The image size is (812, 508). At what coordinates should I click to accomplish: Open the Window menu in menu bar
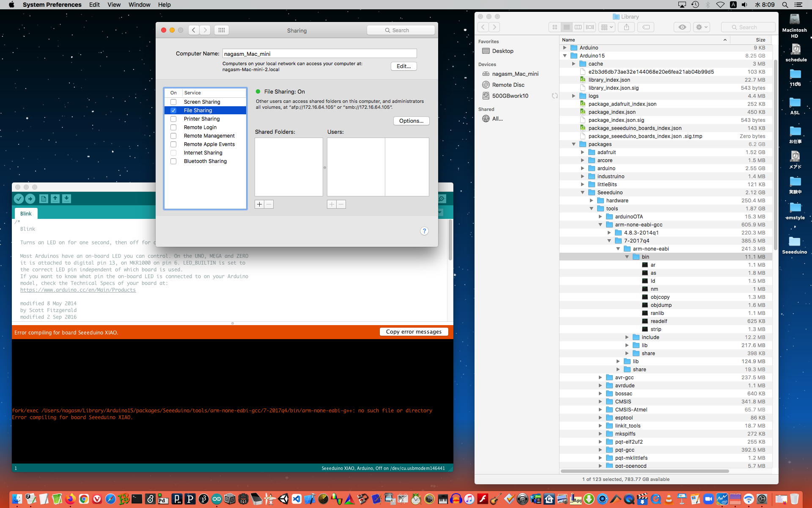139,5
